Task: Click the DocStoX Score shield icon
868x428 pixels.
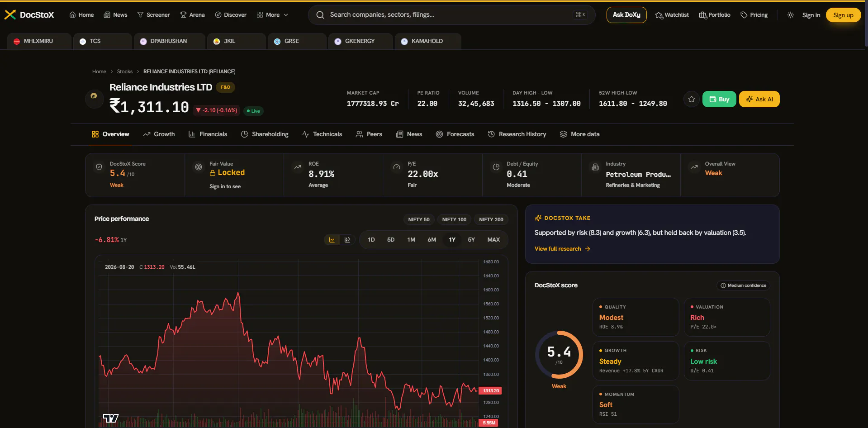Action: pos(99,167)
